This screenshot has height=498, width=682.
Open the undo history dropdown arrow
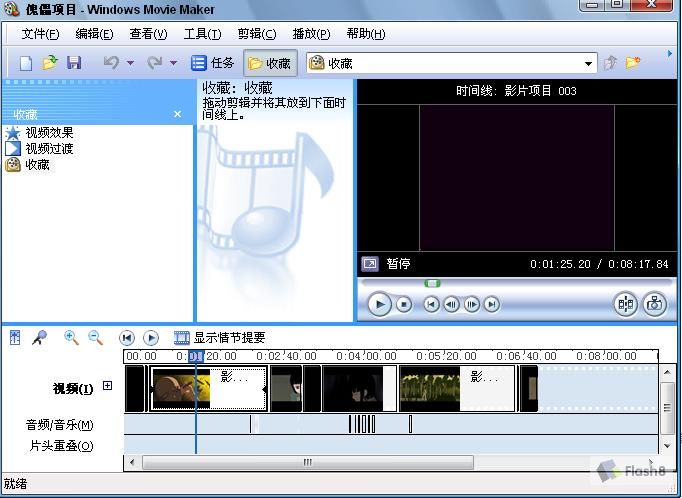point(130,63)
